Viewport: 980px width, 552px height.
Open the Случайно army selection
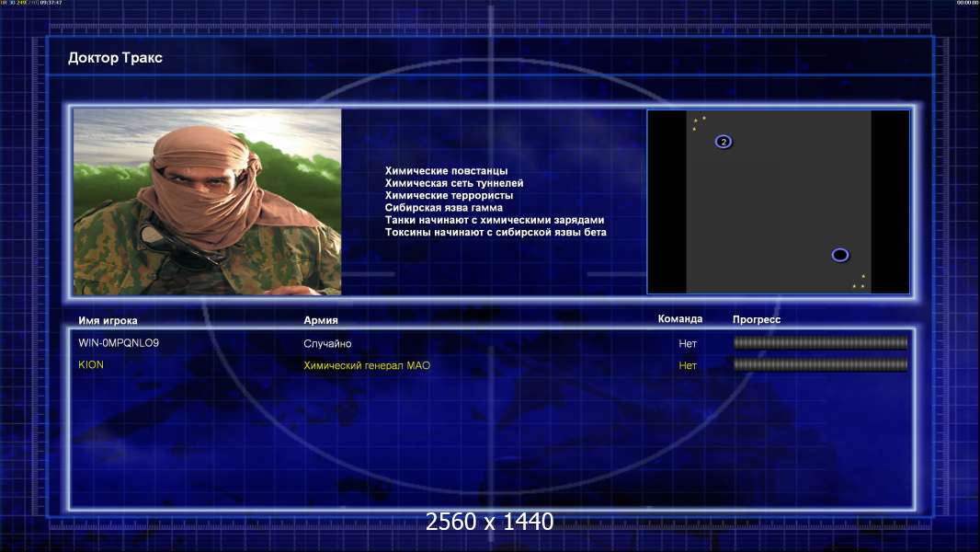click(327, 343)
